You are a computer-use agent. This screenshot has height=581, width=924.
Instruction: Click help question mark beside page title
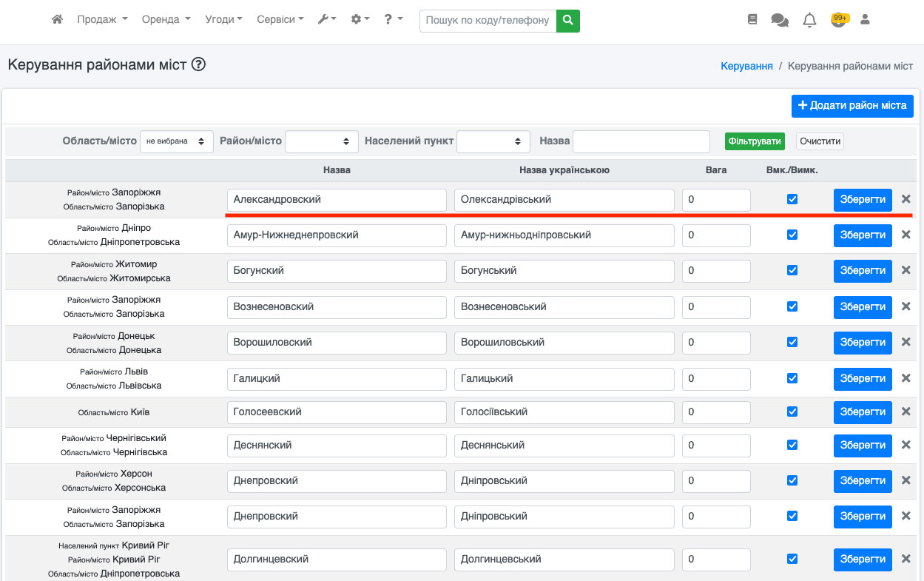[x=198, y=64]
